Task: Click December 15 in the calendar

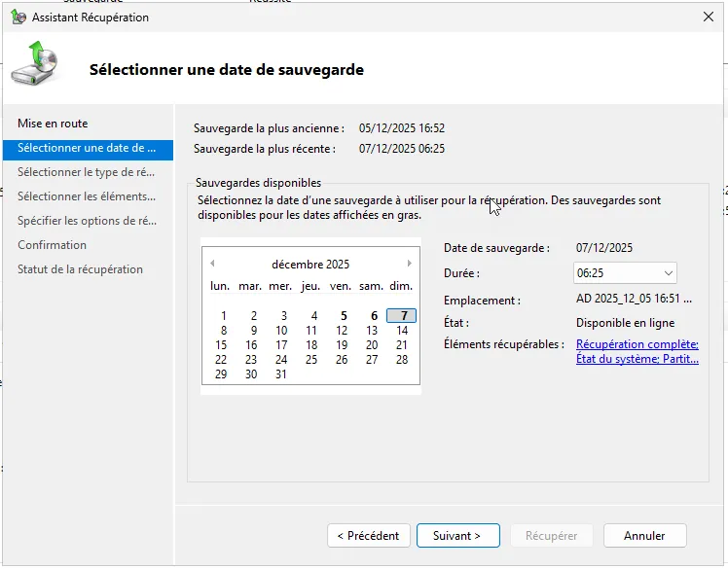Action: pos(222,345)
